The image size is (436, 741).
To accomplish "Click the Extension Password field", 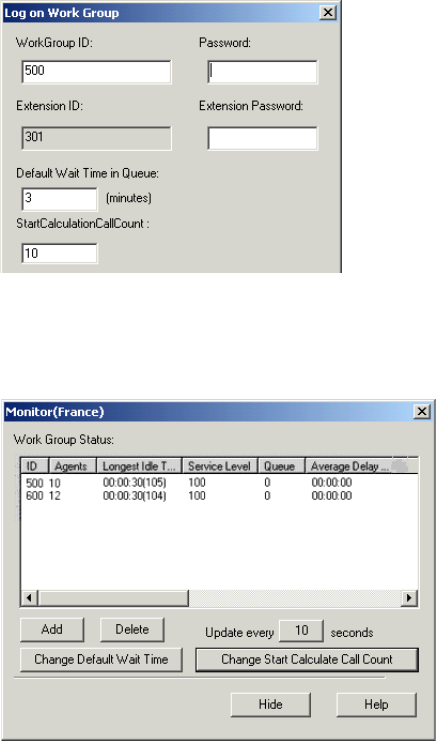I will tap(263, 138).
